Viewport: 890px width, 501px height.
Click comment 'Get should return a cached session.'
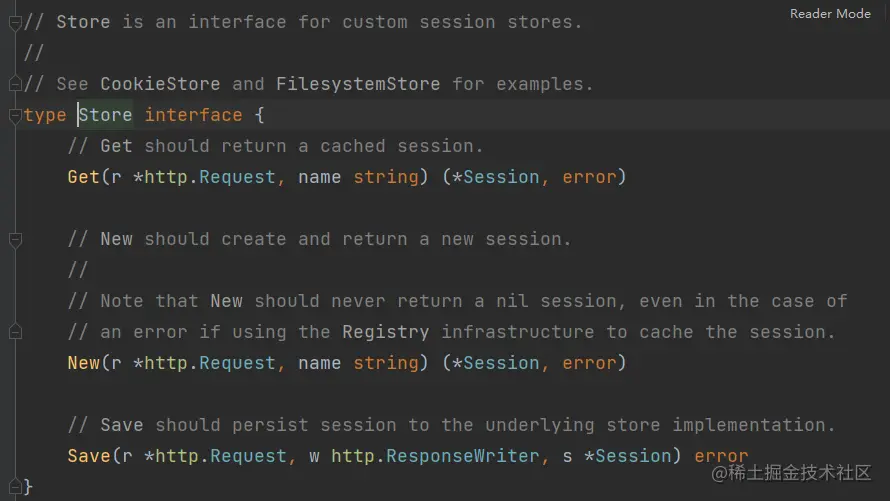275,146
